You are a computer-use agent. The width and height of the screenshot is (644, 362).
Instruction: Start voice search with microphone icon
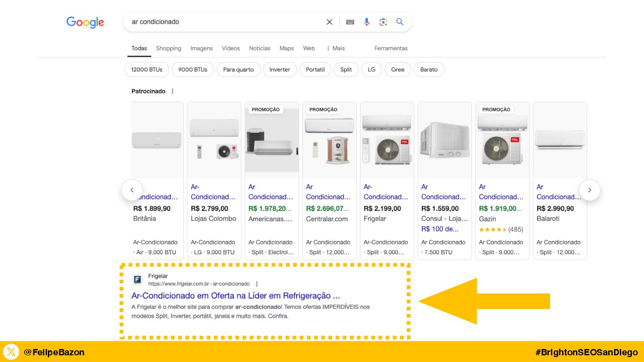click(367, 22)
